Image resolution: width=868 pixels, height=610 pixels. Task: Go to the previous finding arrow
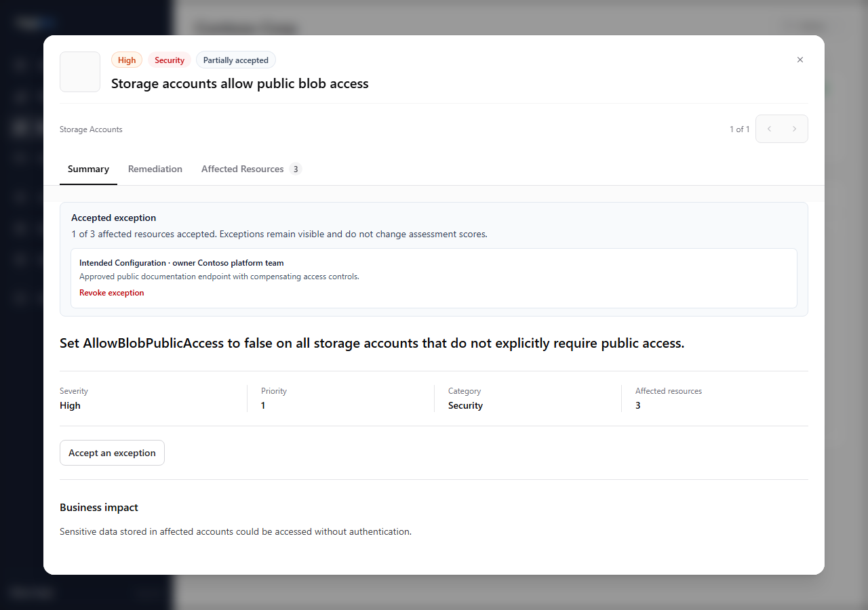click(769, 129)
